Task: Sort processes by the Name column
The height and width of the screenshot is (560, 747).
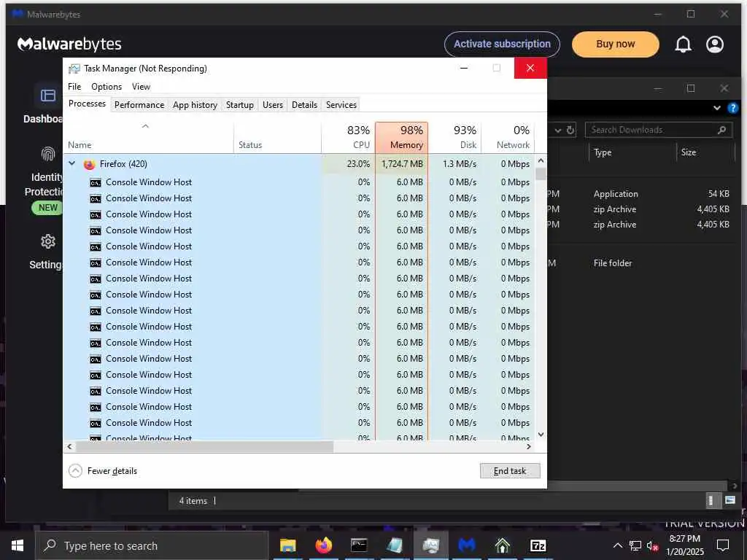Action: 148,137
